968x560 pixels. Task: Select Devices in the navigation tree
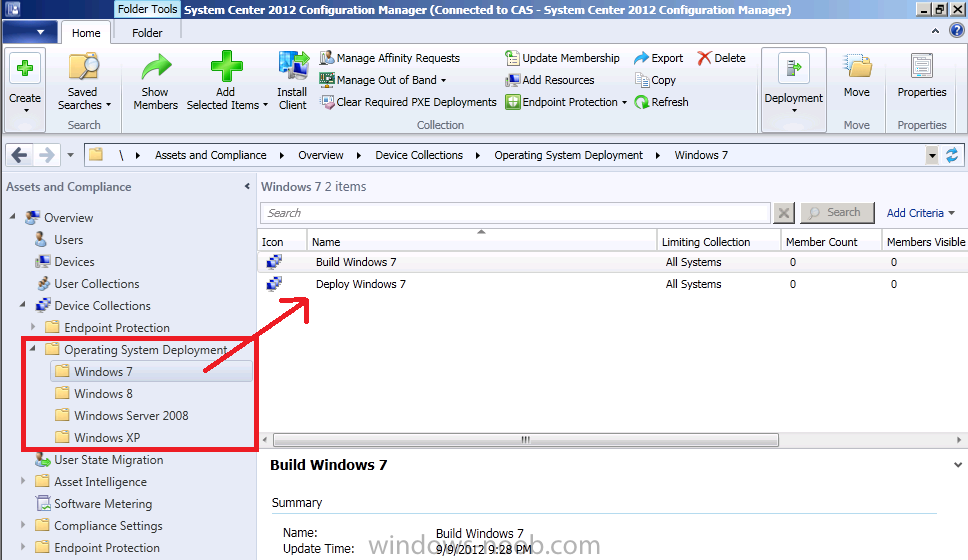tap(74, 262)
